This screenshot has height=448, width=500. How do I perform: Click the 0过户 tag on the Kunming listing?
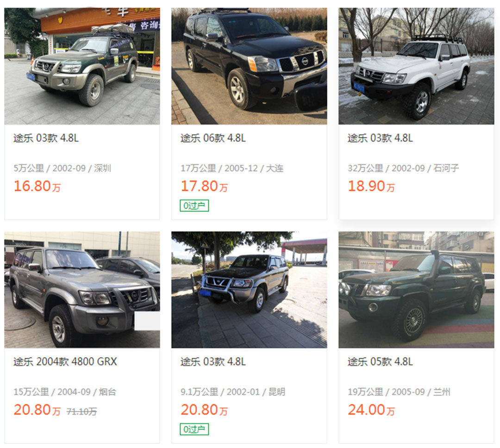pyautogui.click(x=194, y=429)
